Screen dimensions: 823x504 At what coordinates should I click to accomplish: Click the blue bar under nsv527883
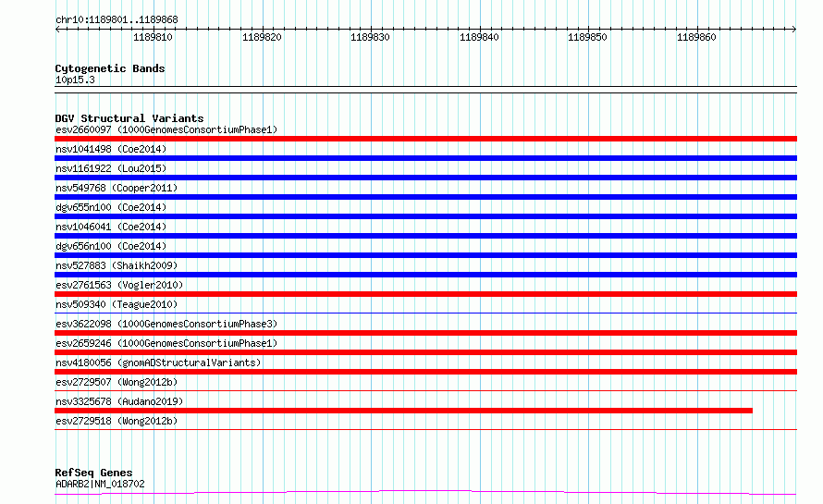tap(425, 275)
